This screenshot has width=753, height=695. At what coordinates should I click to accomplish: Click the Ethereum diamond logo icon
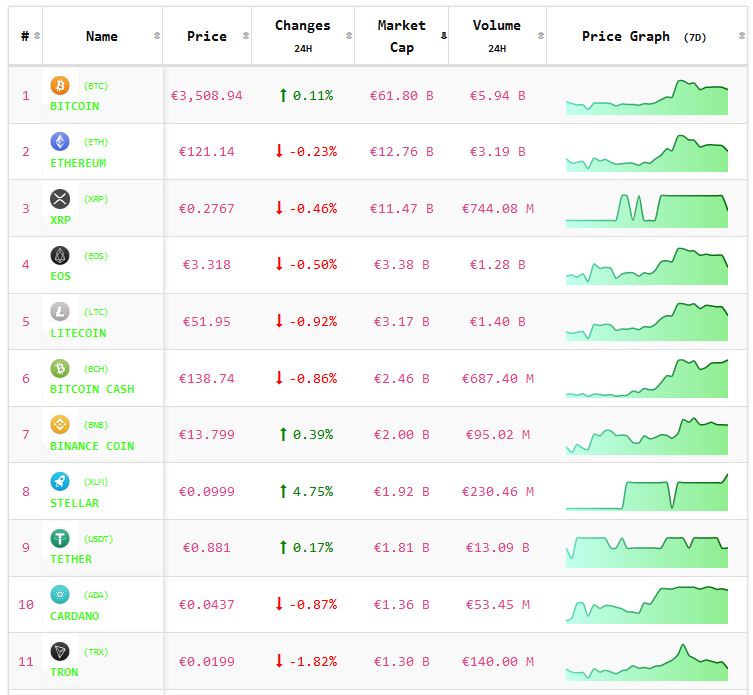click(x=60, y=142)
